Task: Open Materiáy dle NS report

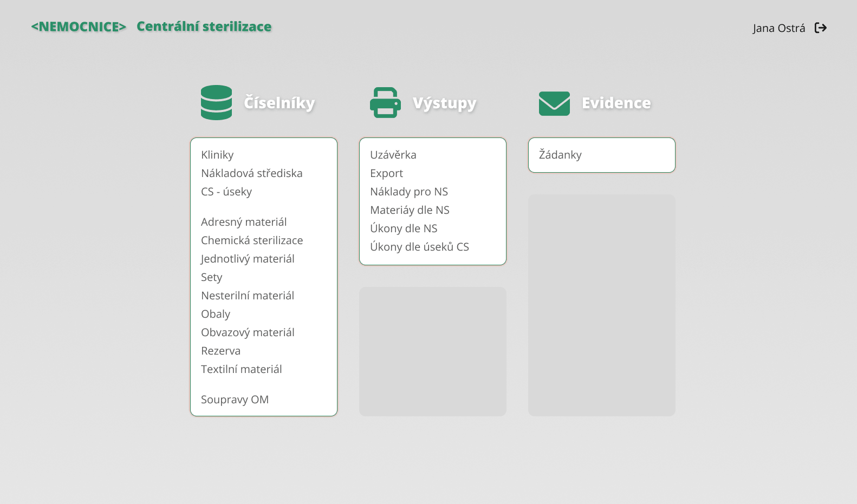Action: (x=410, y=210)
